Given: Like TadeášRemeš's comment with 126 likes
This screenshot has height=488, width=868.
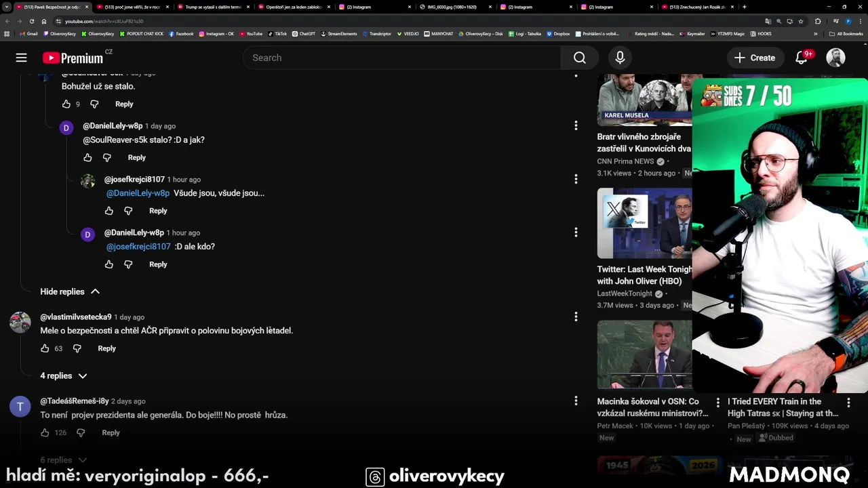Looking at the screenshot, I should pyautogui.click(x=45, y=432).
